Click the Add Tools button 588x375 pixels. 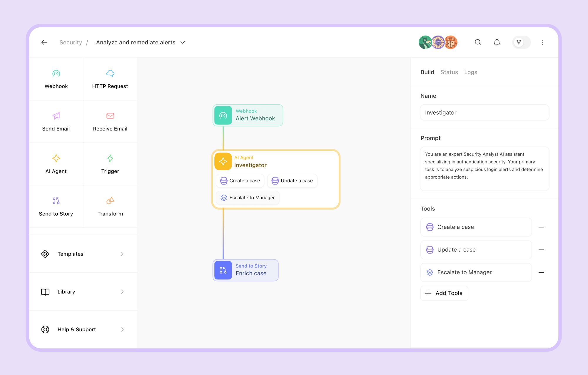click(x=444, y=293)
